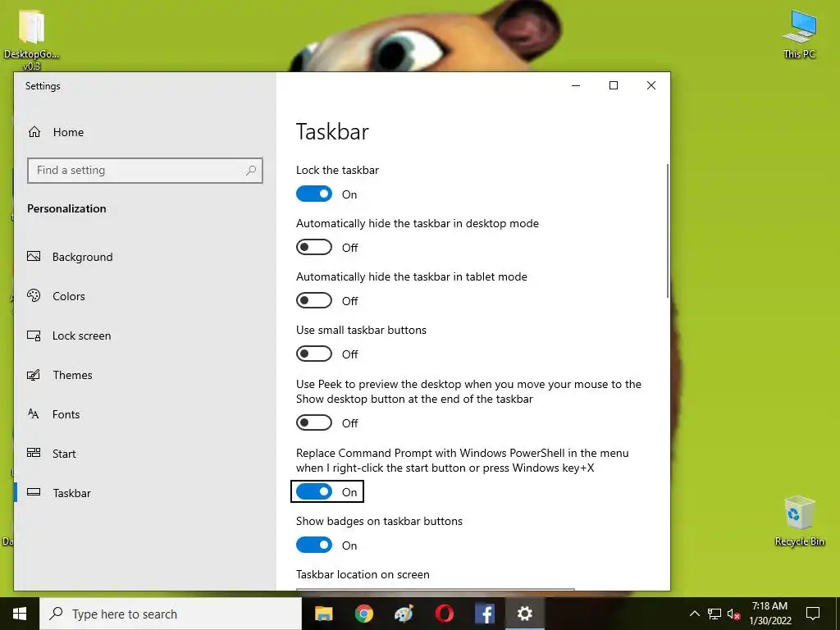840x630 pixels.
Task: Enable auto-hide taskbar in desktop mode
Action: click(x=314, y=247)
